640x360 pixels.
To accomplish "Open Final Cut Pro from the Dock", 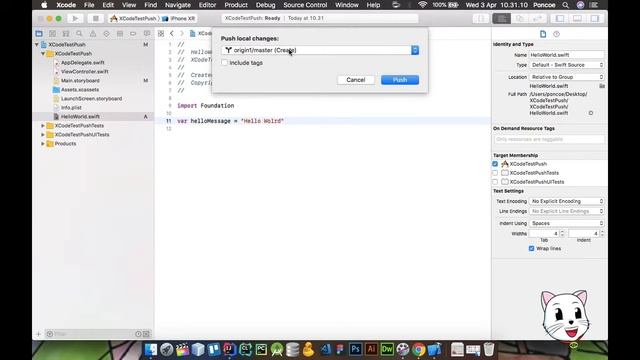I will [x=182, y=349].
